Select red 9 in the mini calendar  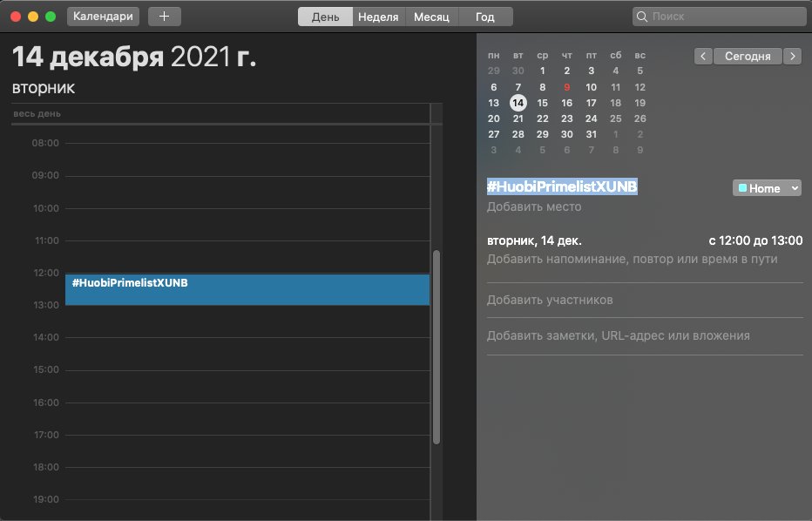pos(567,87)
